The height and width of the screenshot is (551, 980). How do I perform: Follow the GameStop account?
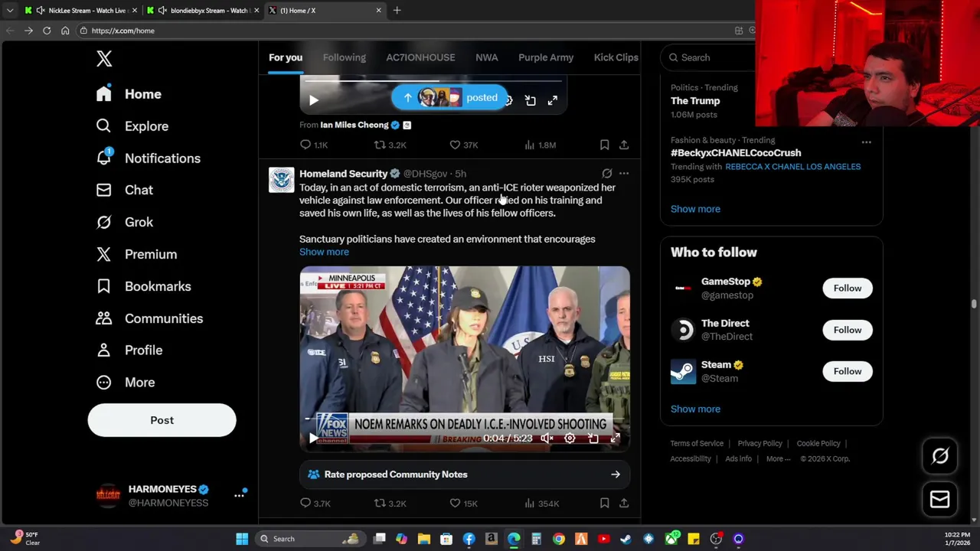(847, 289)
